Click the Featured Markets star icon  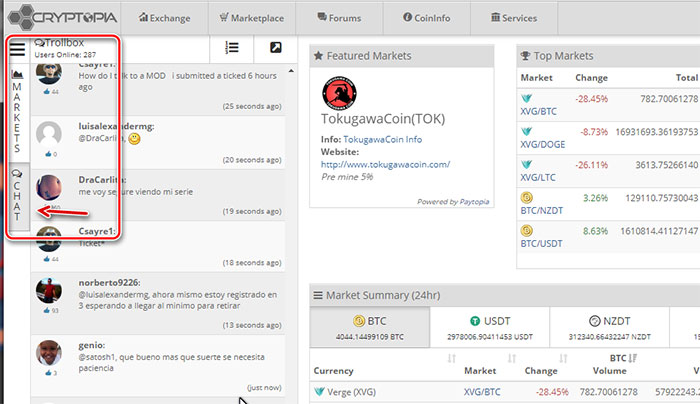318,56
